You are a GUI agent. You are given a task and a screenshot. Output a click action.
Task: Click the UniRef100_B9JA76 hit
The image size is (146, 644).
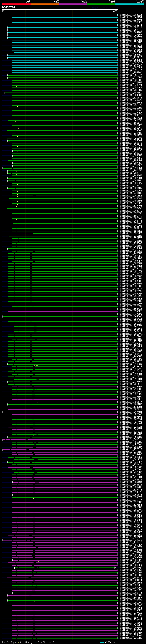(131, 618)
